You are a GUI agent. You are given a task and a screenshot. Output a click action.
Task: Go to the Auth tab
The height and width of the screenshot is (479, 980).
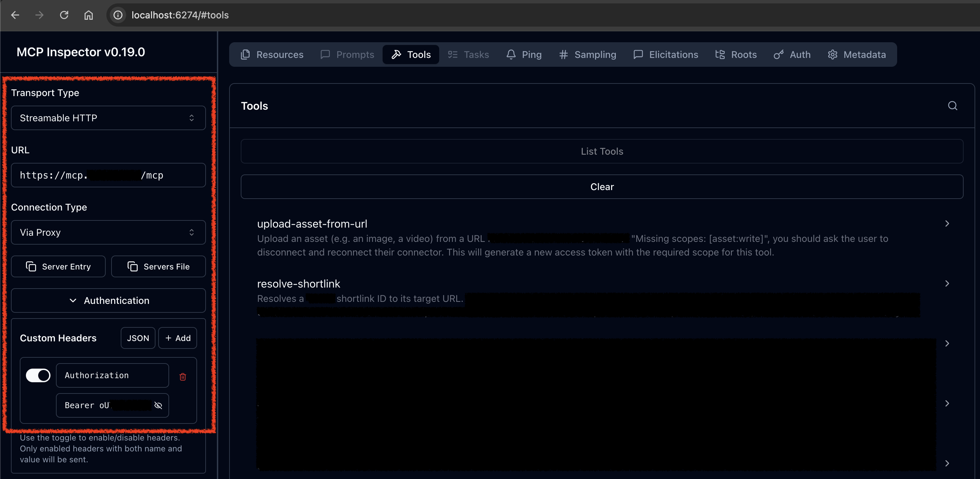[792, 55]
